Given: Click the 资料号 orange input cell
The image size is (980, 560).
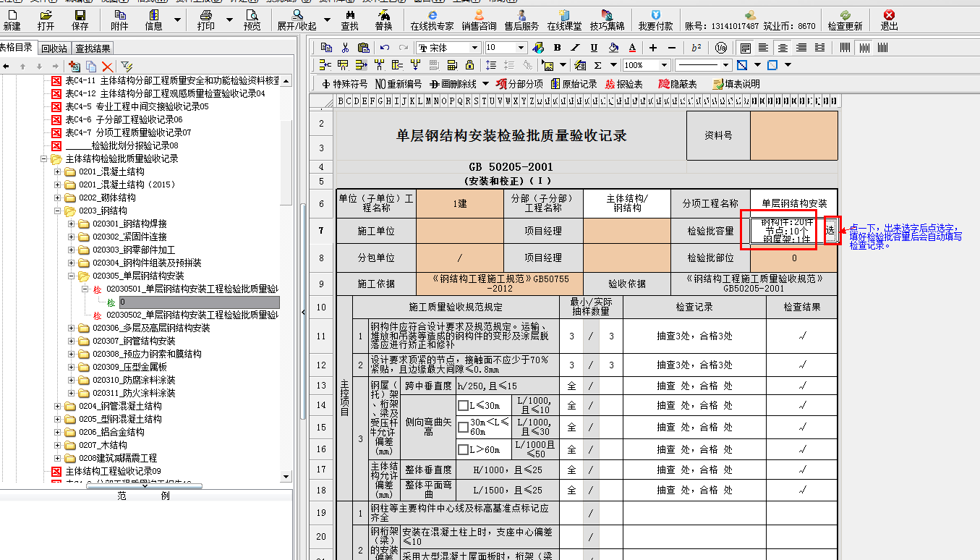Looking at the screenshot, I should [793, 135].
